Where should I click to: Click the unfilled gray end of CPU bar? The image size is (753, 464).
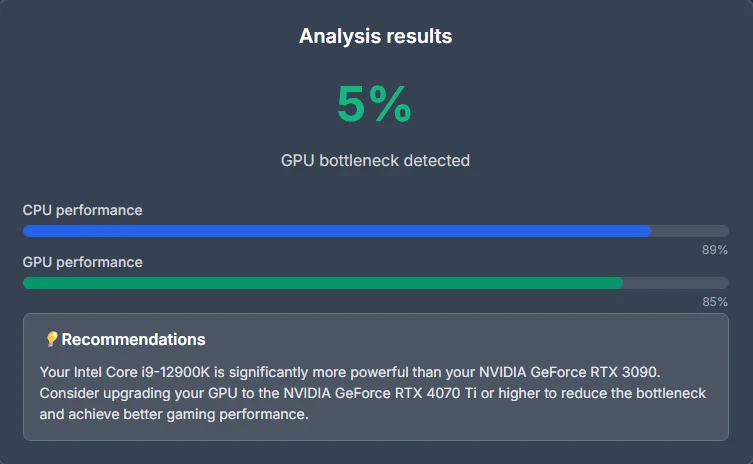coord(690,231)
